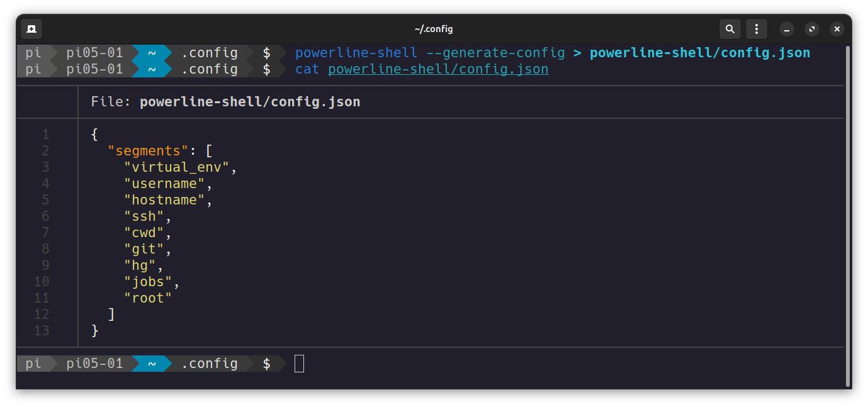868x407 pixels.
Task: Click line number 13
Action: [x=42, y=331]
